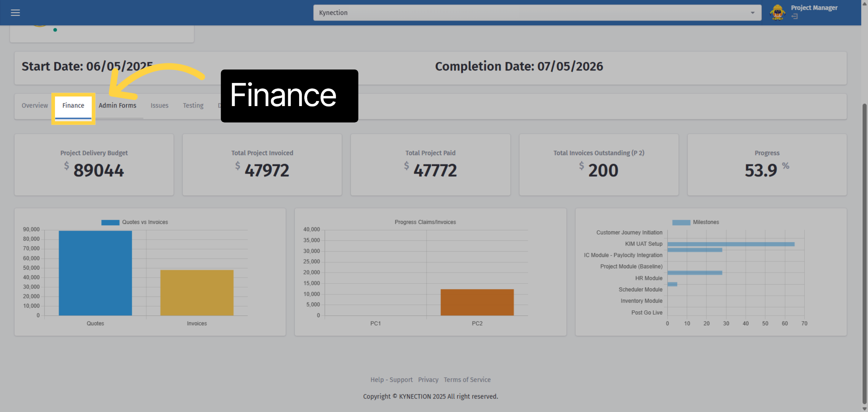Click the page vertical scrollbar

pyautogui.click(x=864, y=253)
